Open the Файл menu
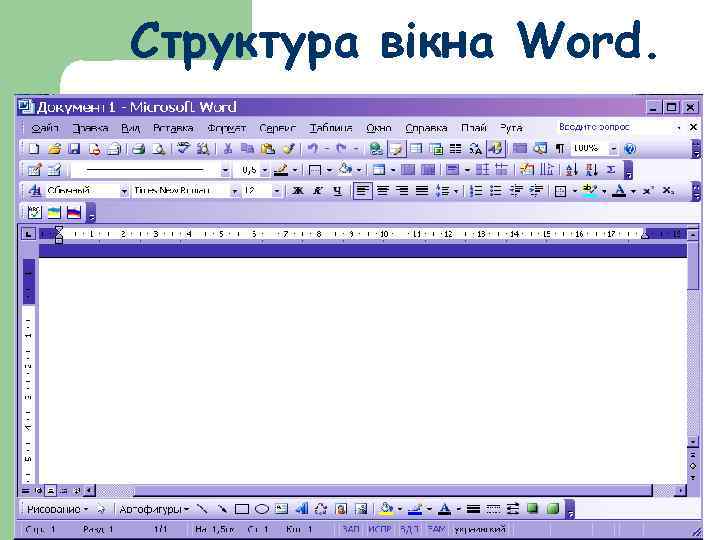The height and width of the screenshot is (540, 720). tap(45, 128)
